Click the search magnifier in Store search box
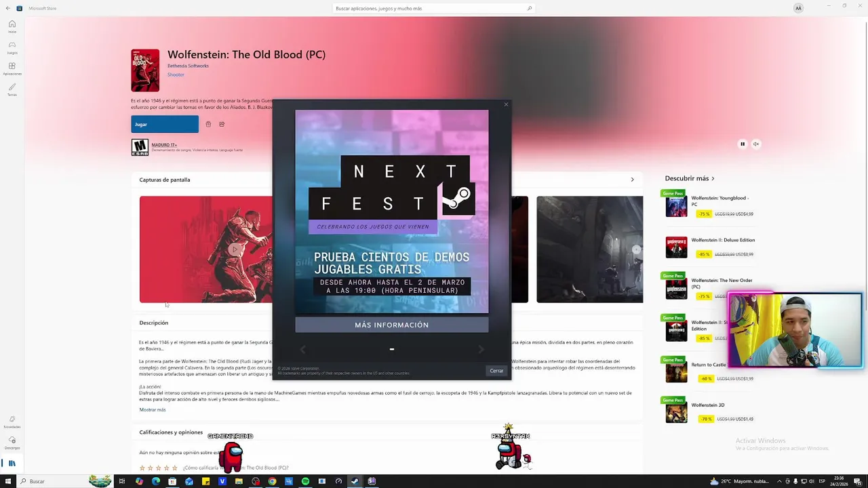Image resolution: width=868 pixels, height=488 pixels. tap(530, 8)
